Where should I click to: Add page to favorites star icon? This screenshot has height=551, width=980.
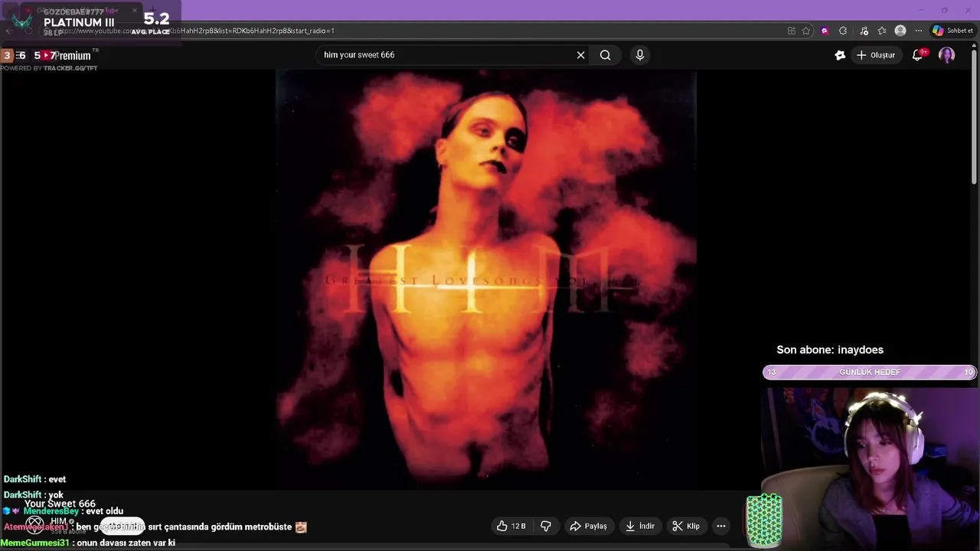[x=806, y=31]
